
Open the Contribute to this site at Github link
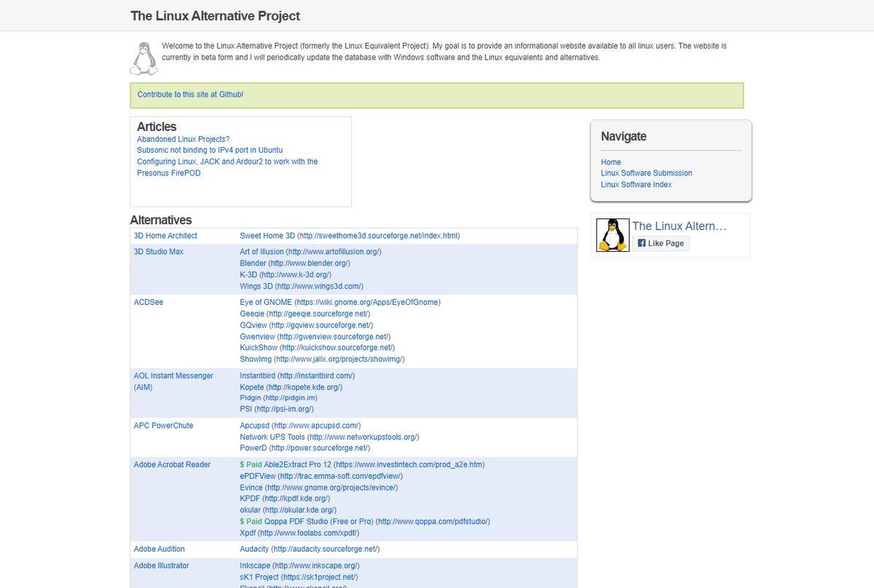(x=190, y=95)
